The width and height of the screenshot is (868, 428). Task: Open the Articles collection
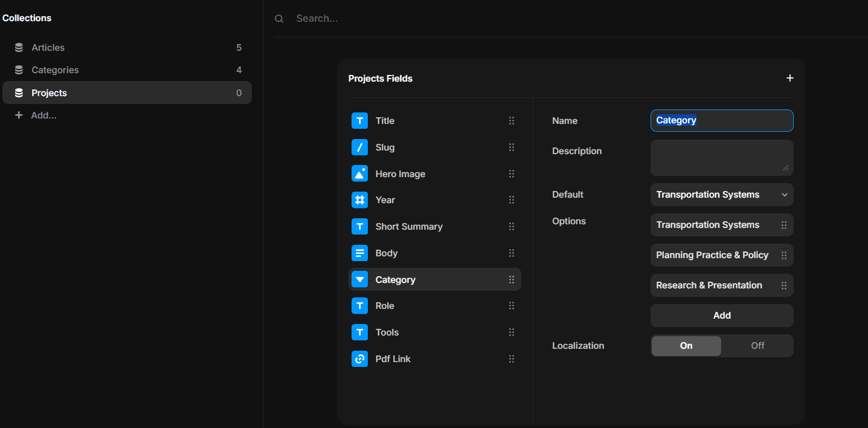(48, 48)
